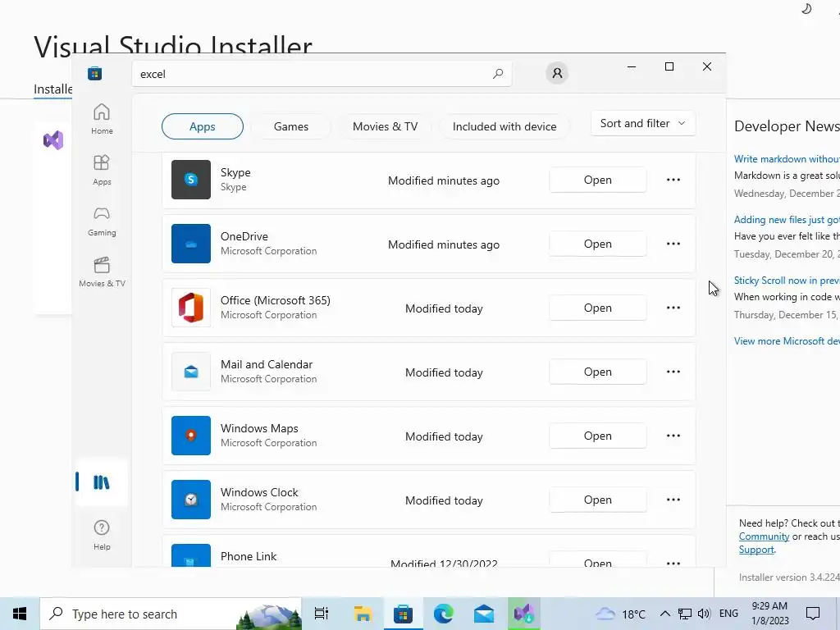Open Visual Studio Installer taskbar icon
Screen dimensions: 840x630
[x=524, y=614]
